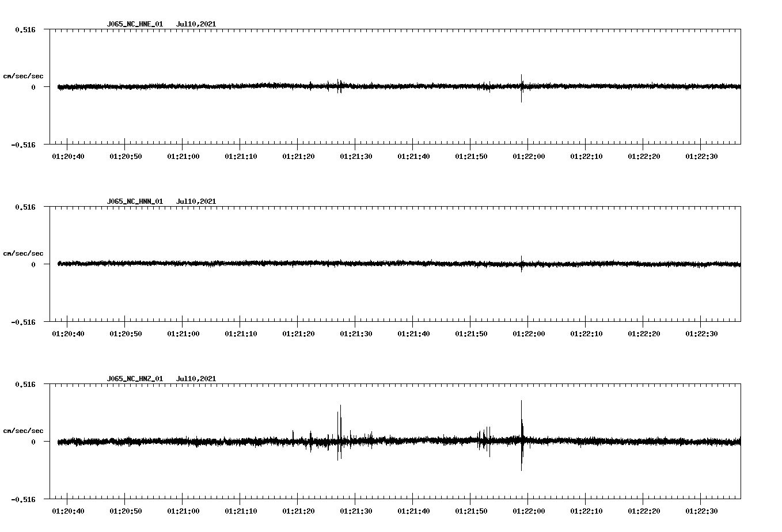Select the J065_NC_HNZ_01 channel title

coord(135,378)
